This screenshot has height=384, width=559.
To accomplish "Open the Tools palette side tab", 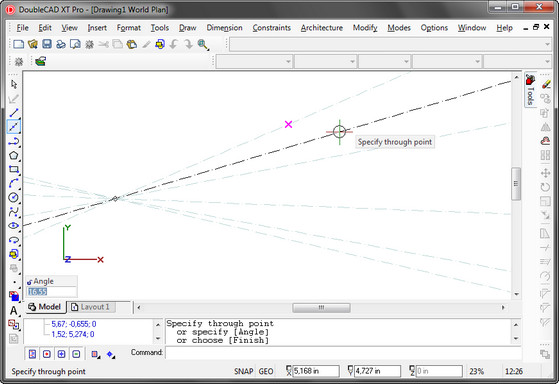I will 530,89.
